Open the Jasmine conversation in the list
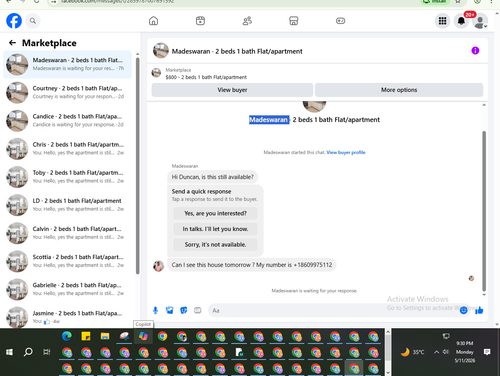The width and height of the screenshot is (500, 376). (67, 317)
